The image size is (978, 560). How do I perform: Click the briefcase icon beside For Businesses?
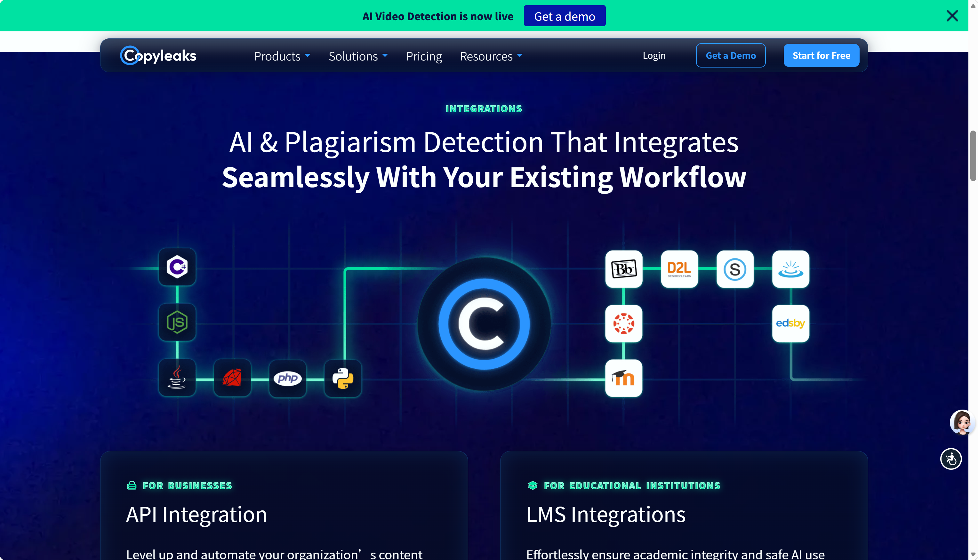(132, 485)
